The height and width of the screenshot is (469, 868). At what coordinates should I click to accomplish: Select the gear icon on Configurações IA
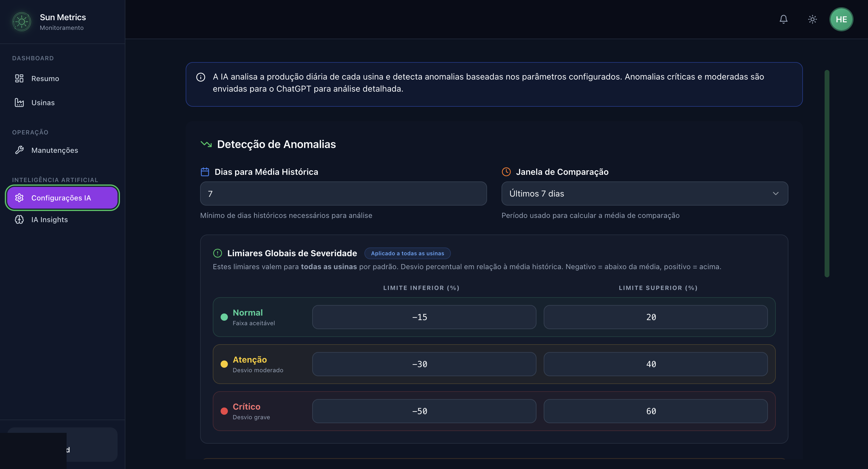(x=19, y=198)
